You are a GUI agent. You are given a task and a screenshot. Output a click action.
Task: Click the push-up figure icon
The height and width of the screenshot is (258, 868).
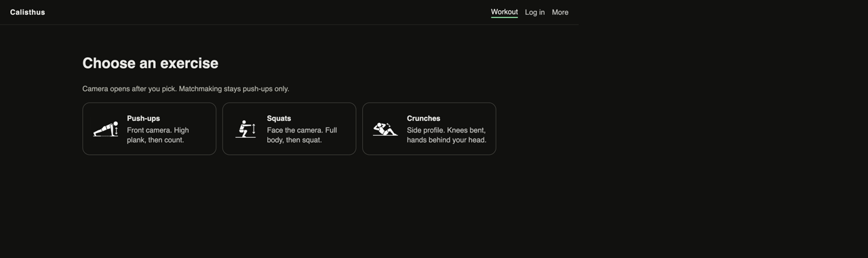click(x=106, y=129)
